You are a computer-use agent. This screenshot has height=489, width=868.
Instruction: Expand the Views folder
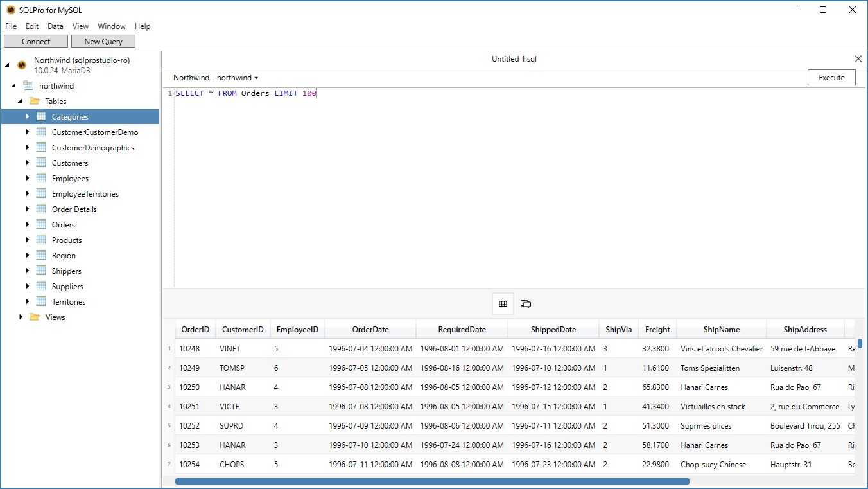tap(19, 317)
